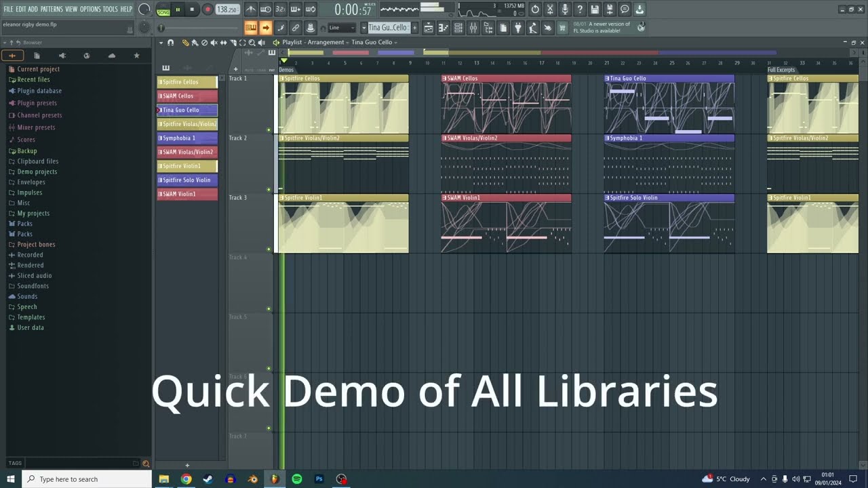Select the Delete tool in Playlist
Image resolution: width=868 pixels, height=488 pixels.
coord(204,43)
